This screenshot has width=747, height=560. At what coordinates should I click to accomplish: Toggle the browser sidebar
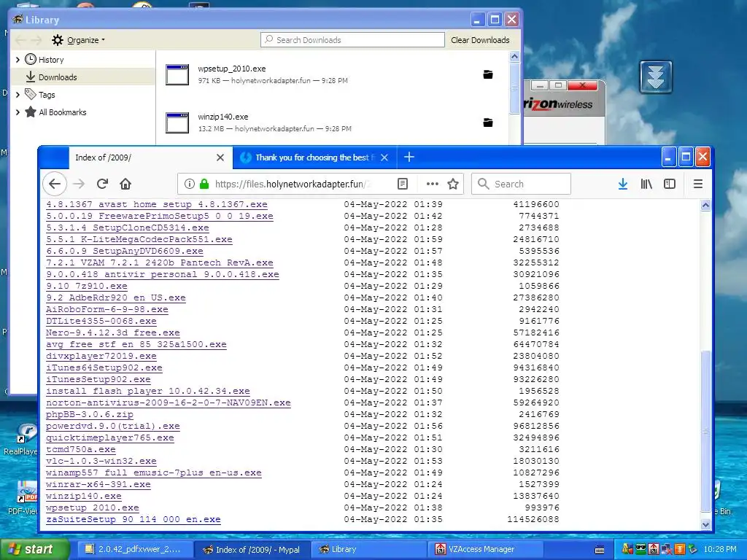(x=670, y=184)
